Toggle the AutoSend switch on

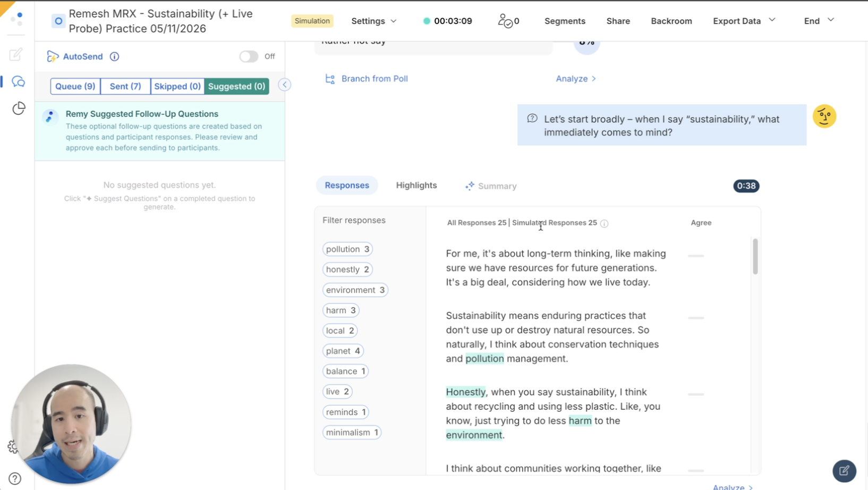click(249, 56)
